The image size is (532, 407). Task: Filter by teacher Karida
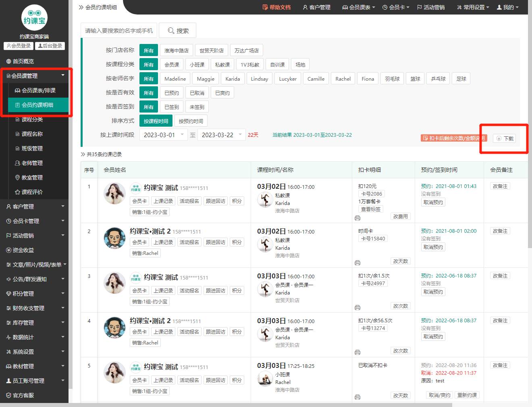click(233, 79)
